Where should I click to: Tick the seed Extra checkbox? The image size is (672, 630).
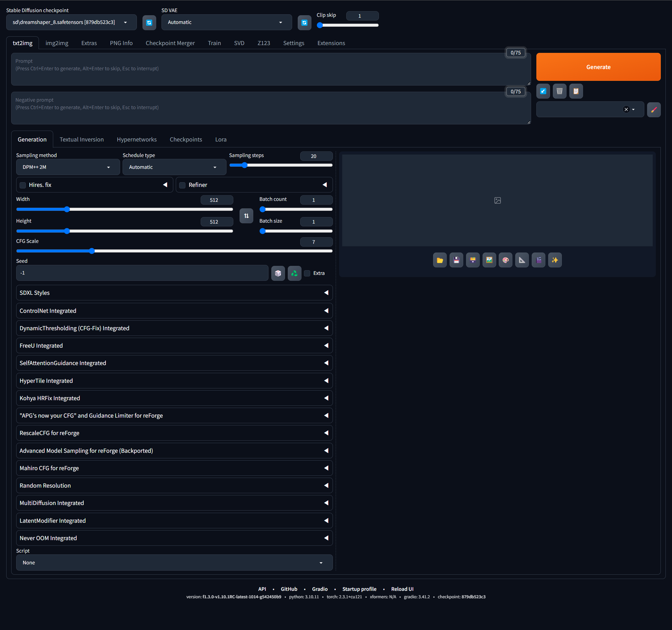[307, 273]
